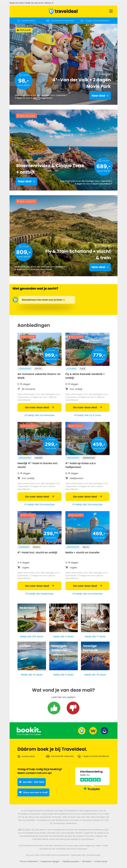Open "Of bekijk alle Fly & Drive" link
Screen dimensions: 127x868
point(87,415)
